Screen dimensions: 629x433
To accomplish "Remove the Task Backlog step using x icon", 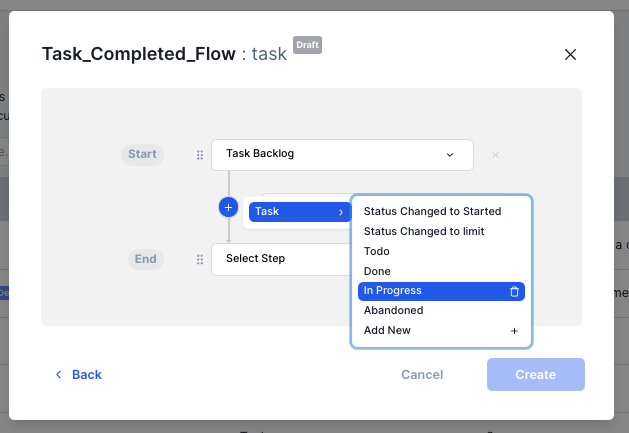I will (495, 155).
